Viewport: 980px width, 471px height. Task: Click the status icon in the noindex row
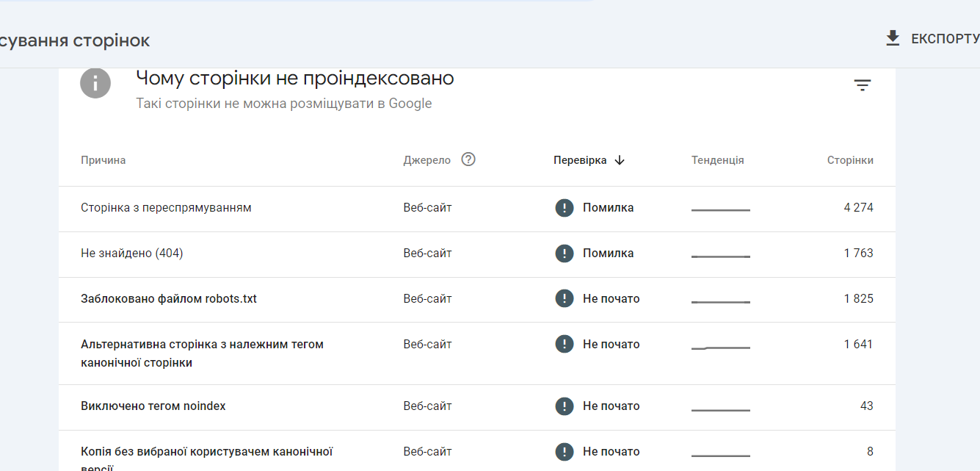pos(564,406)
